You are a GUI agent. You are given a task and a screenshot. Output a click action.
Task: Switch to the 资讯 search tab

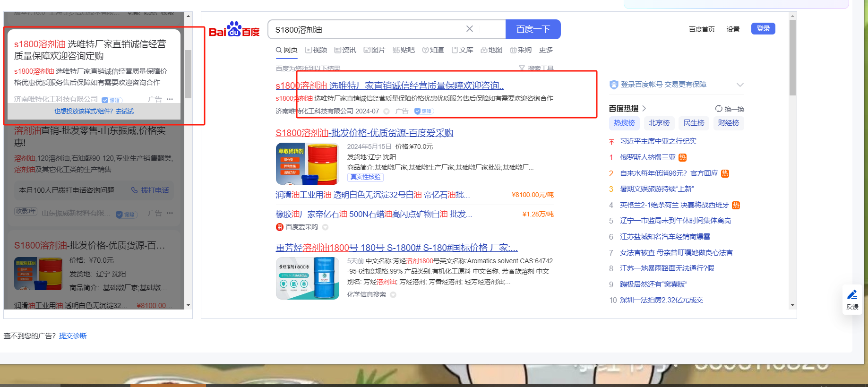click(x=345, y=50)
